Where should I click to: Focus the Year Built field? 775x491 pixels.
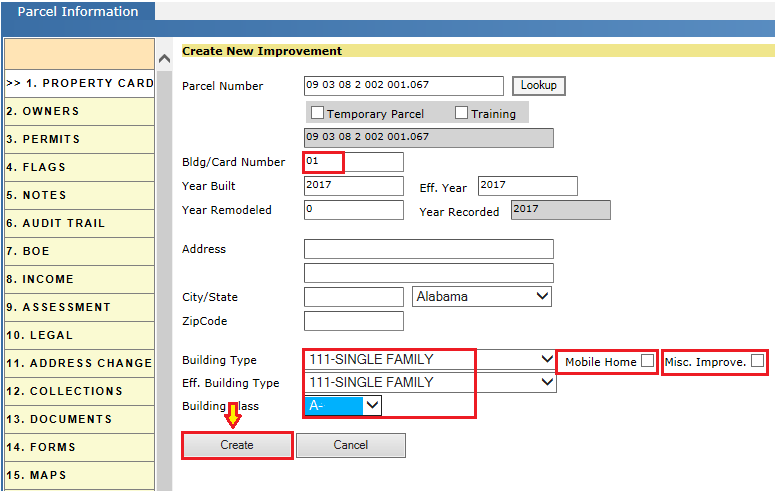[x=353, y=186]
